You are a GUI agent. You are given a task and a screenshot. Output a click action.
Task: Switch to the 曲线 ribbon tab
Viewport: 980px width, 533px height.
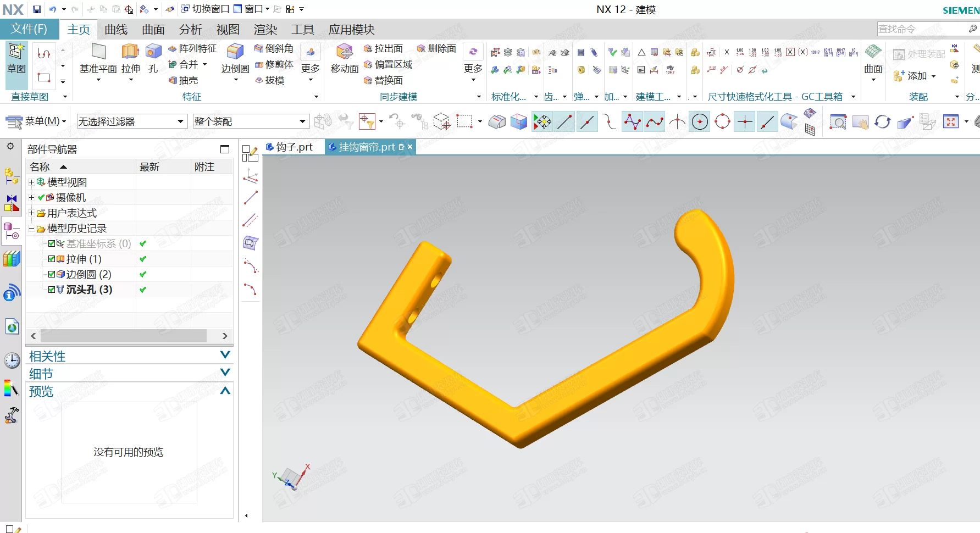coord(116,30)
